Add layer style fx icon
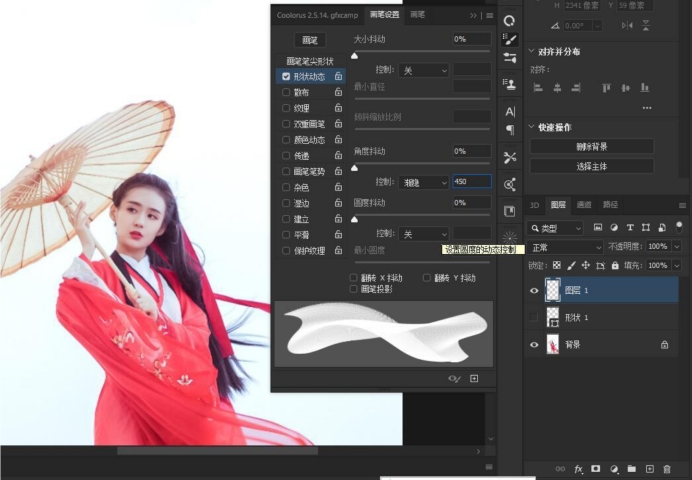692x480 pixels. click(578, 469)
